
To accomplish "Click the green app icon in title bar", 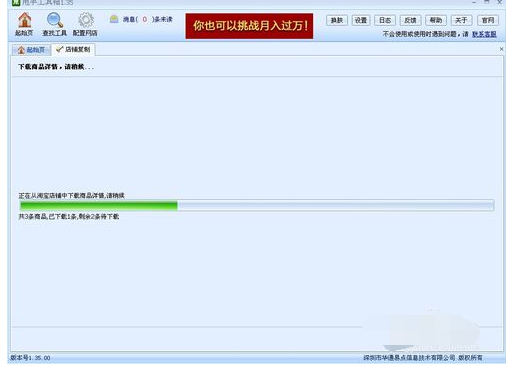I will (x=16, y=3).
